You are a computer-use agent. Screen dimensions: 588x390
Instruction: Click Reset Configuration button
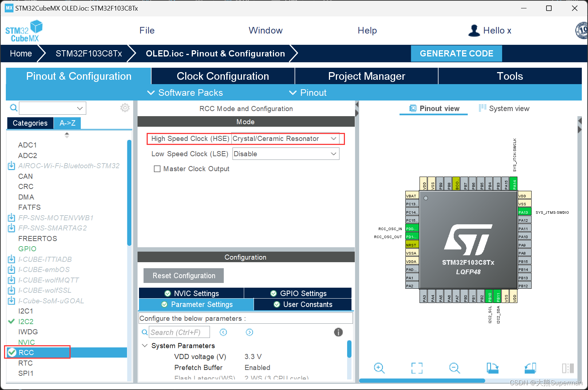tap(184, 276)
